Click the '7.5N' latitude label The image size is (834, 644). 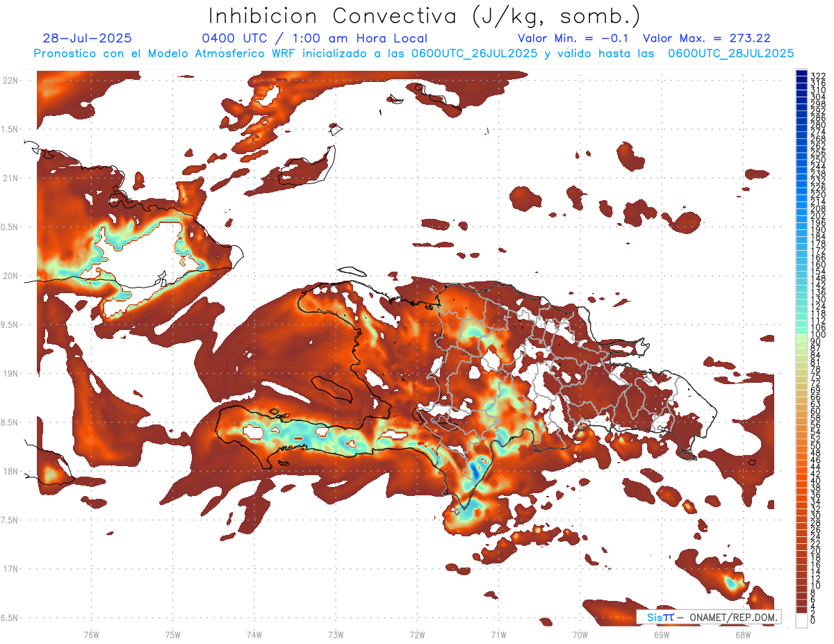[10, 520]
